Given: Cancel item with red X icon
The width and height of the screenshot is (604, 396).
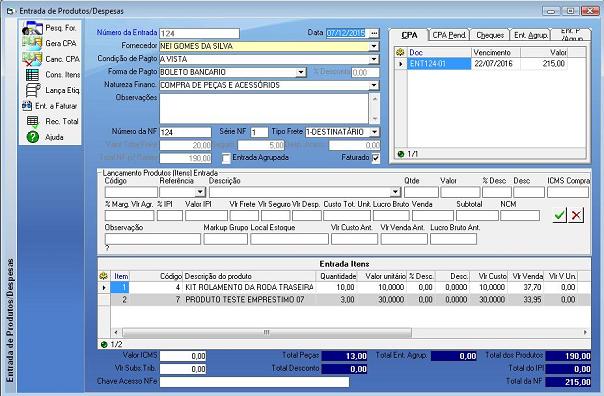Looking at the screenshot, I should point(576,215).
